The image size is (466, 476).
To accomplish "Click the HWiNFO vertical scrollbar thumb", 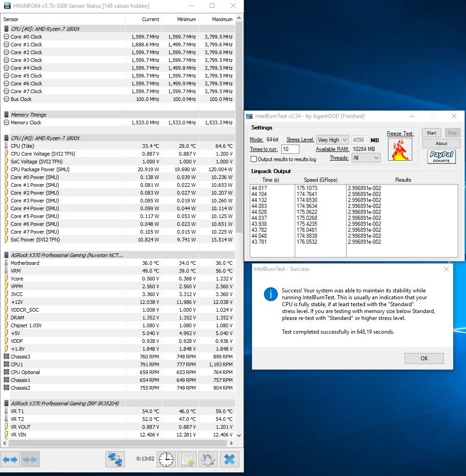I will click(x=239, y=128).
